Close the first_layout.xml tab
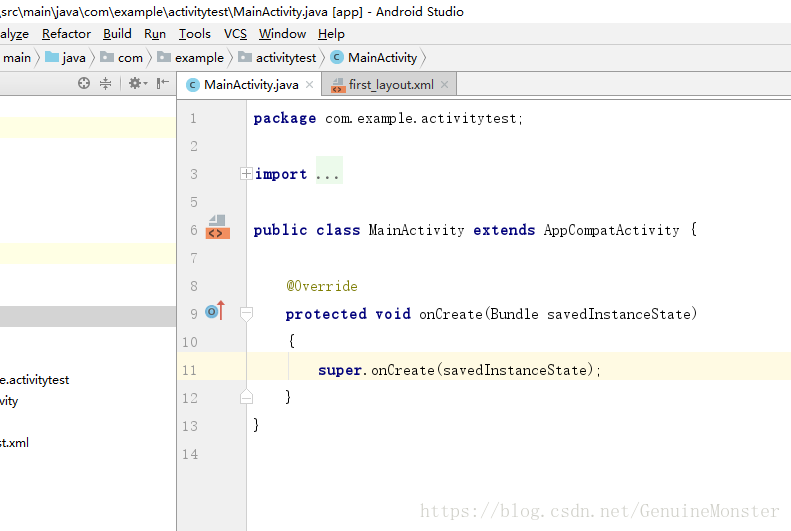Viewport: 791px width, 531px height. coord(444,85)
